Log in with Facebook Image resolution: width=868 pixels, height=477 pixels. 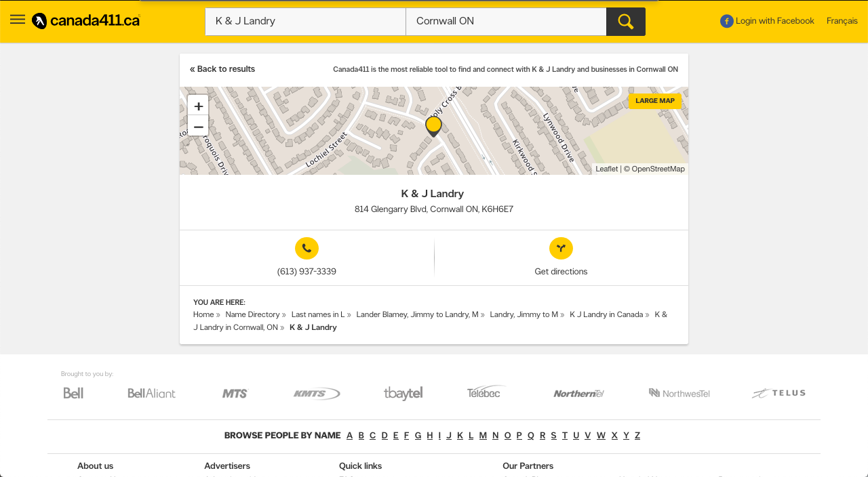(x=774, y=21)
